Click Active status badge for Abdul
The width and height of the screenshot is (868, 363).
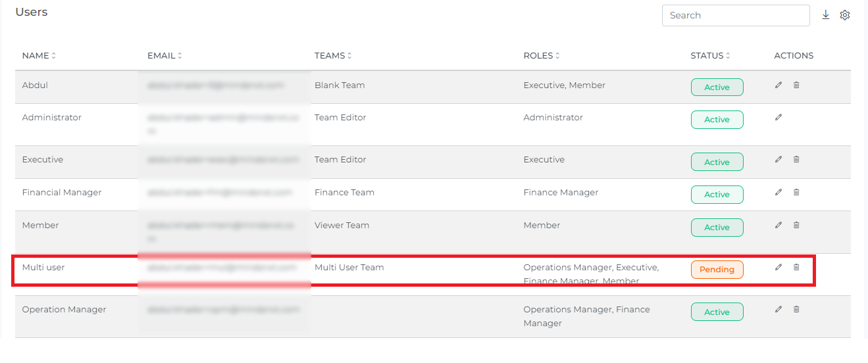click(717, 87)
